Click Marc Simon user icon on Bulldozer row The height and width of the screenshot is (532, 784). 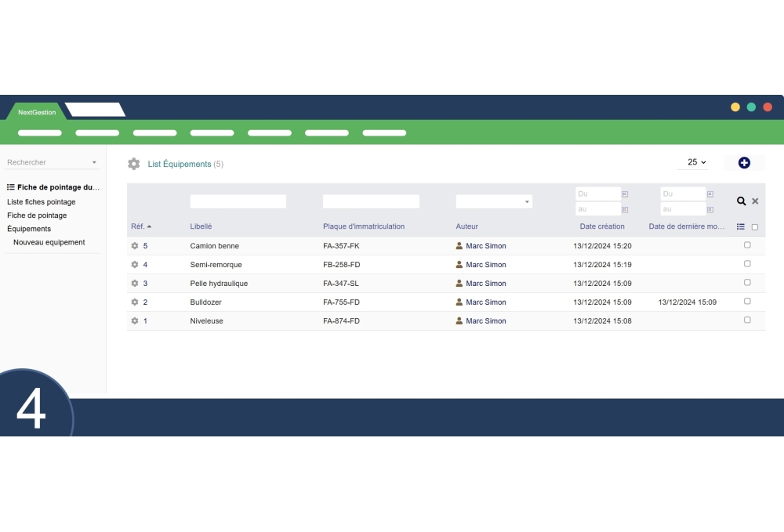pos(459,302)
